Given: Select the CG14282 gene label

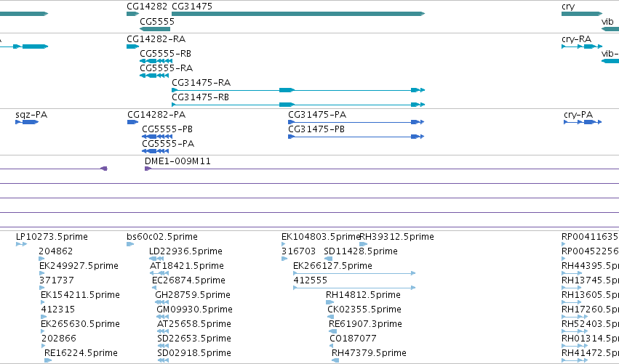Looking at the screenshot, I should coord(147,7).
